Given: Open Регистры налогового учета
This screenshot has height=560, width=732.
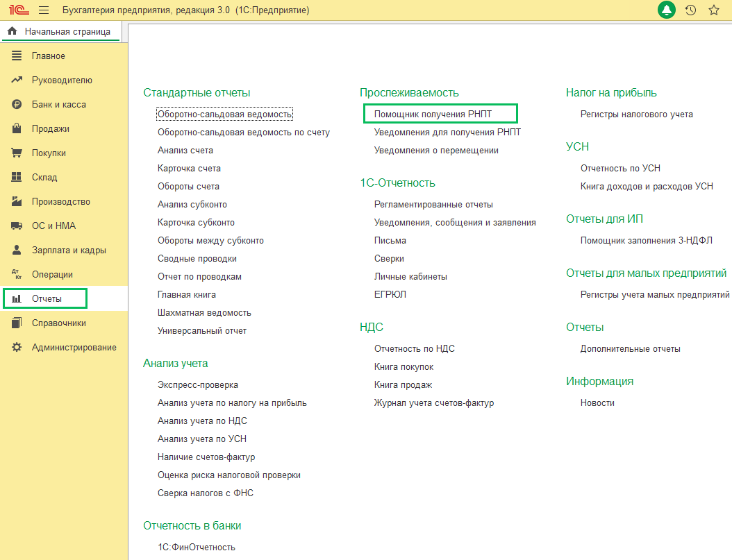Looking at the screenshot, I should tap(637, 114).
